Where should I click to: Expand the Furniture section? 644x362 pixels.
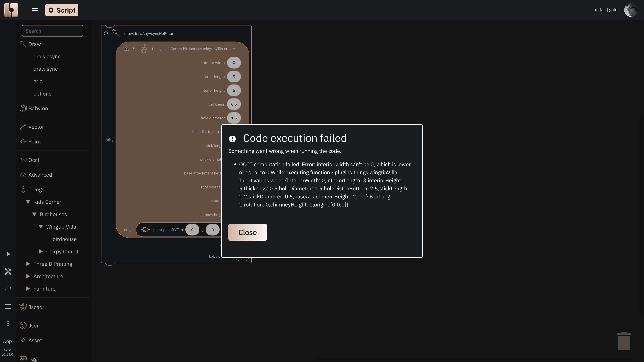pyautogui.click(x=28, y=289)
